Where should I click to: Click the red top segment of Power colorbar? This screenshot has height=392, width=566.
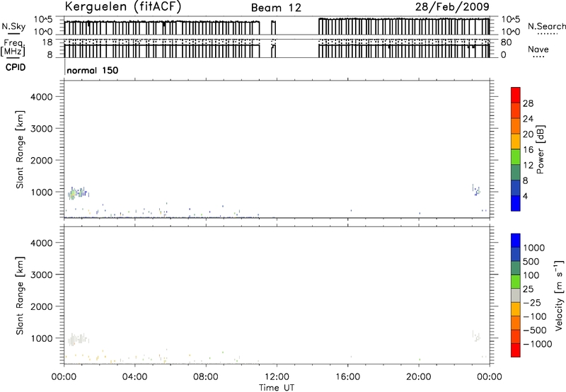[x=516, y=95]
